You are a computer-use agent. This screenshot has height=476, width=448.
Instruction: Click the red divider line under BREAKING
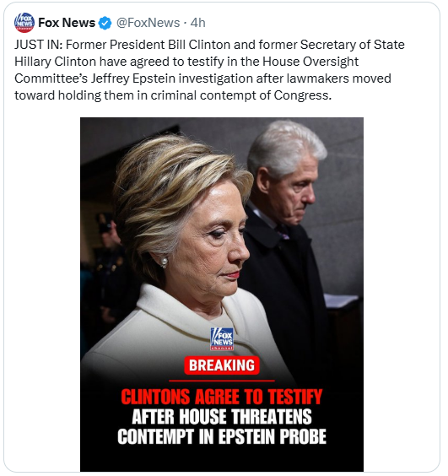(222, 381)
